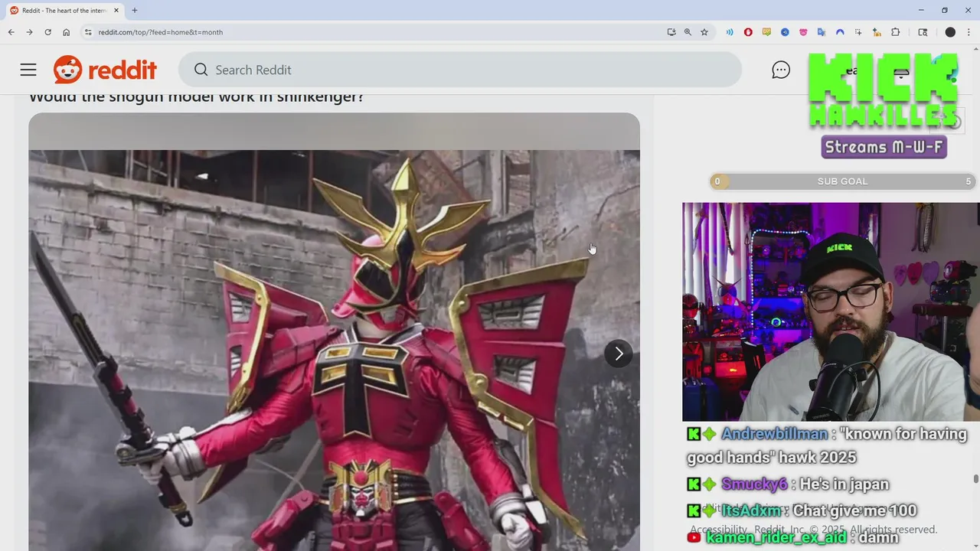The image size is (980, 551).
Task: Click the install app icon in address bar
Action: coord(671,32)
